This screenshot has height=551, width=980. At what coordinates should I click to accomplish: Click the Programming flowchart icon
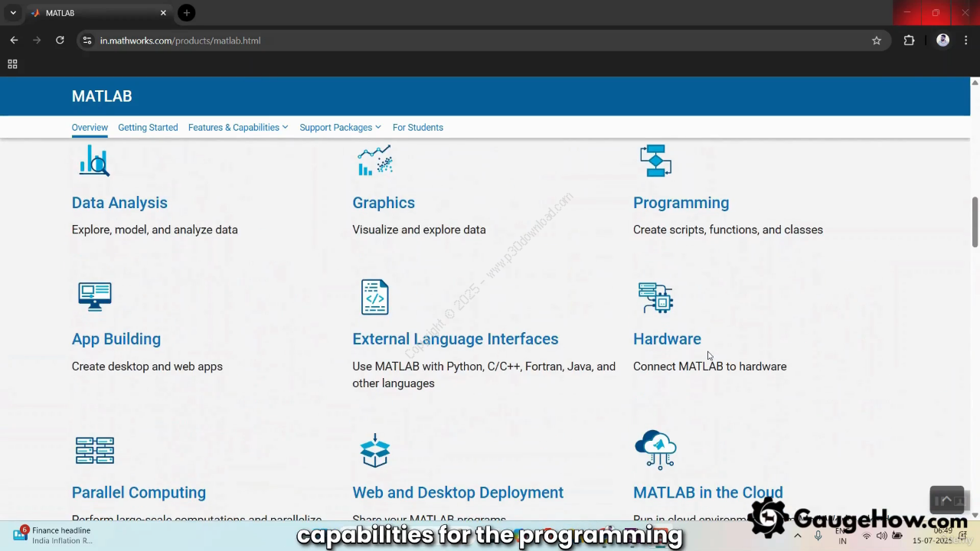(x=655, y=160)
